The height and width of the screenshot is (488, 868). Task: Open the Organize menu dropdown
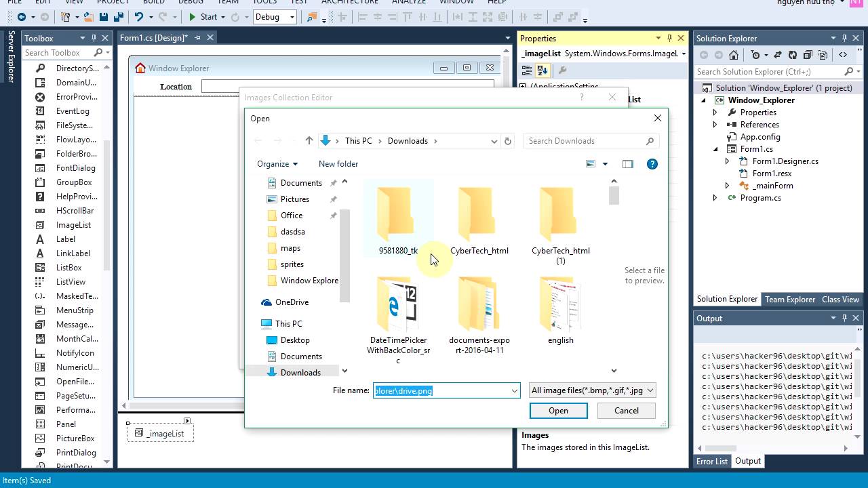[277, 164]
